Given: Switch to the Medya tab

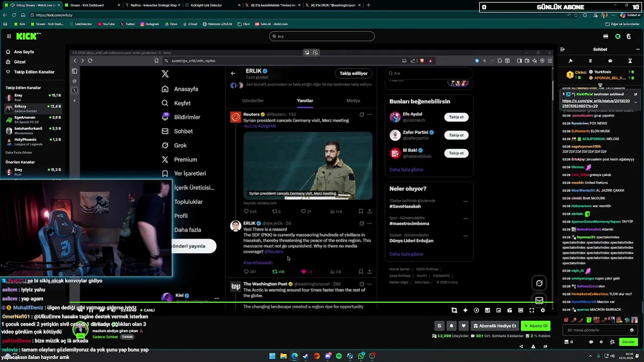Looking at the screenshot, I should [353, 101].
